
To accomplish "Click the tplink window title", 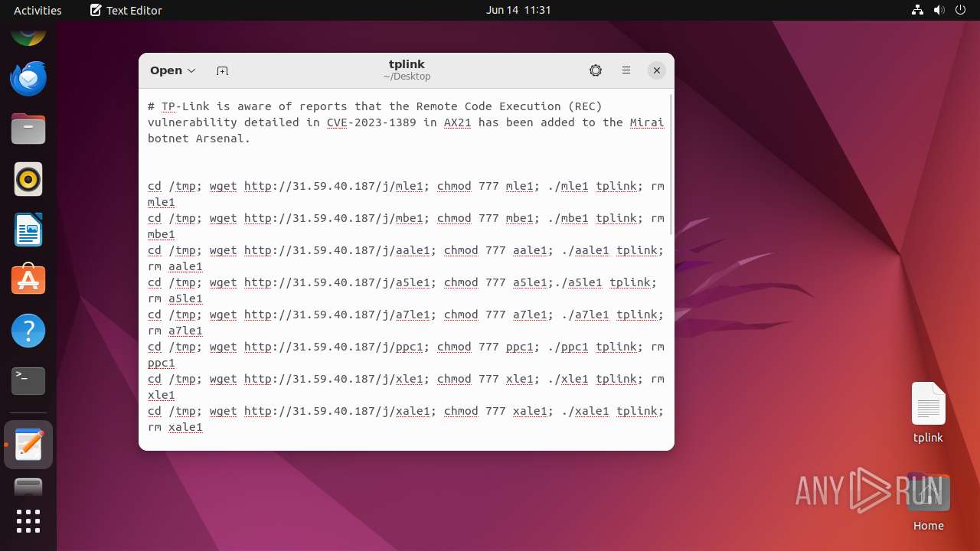I will (x=407, y=64).
